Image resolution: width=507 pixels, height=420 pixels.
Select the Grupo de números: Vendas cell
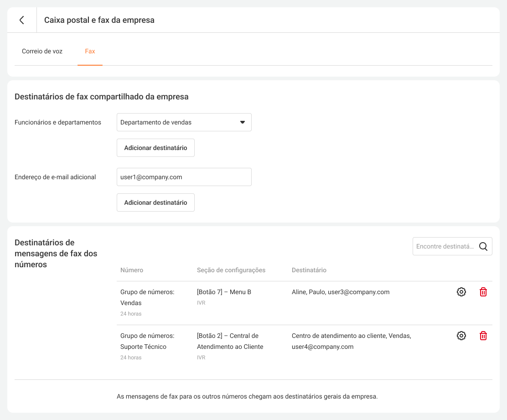click(x=147, y=297)
